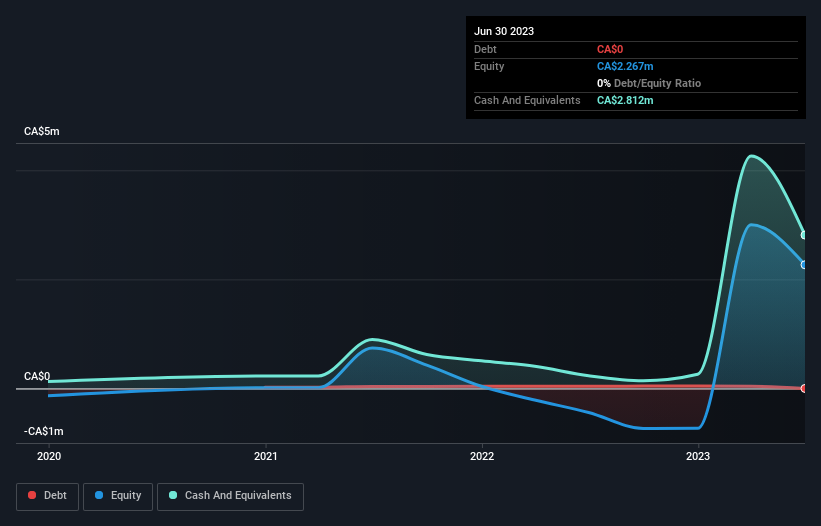Click the -CA$1m y-axis label
The image size is (821, 526).
click(x=43, y=431)
